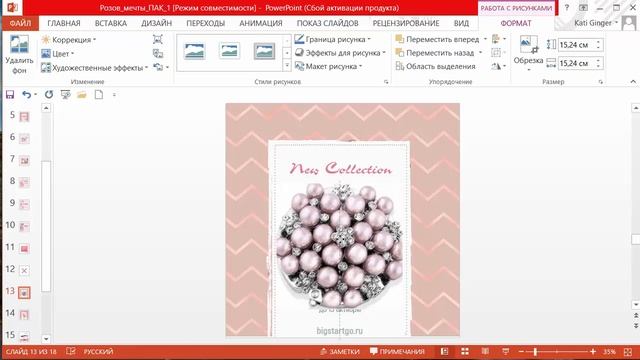Open the Художественные эффекты dropdown
The image size is (640, 360).
click(x=94, y=67)
